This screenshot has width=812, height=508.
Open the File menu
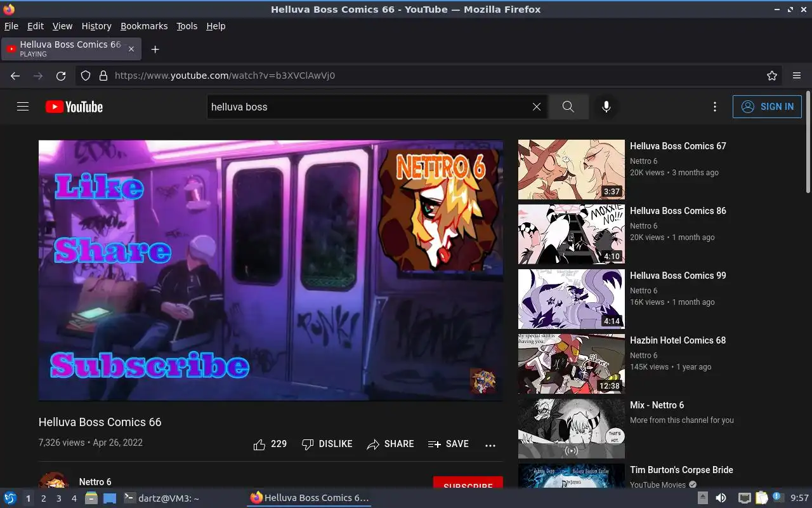point(11,26)
